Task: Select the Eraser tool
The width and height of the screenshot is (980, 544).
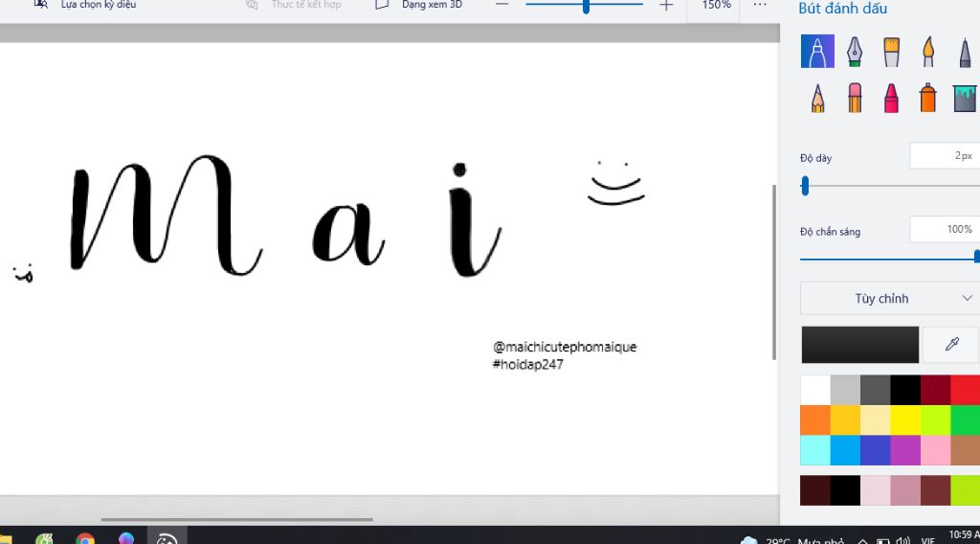Action: click(x=855, y=99)
